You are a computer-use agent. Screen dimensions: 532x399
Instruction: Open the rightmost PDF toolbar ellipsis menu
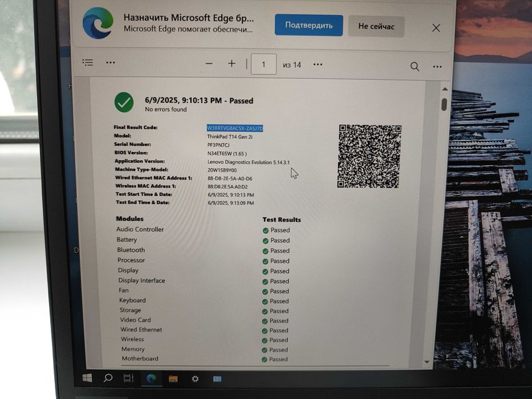coord(437,67)
